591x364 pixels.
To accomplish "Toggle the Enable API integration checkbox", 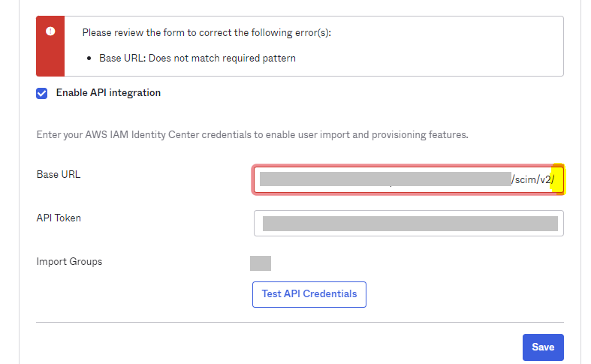I will (42, 94).
